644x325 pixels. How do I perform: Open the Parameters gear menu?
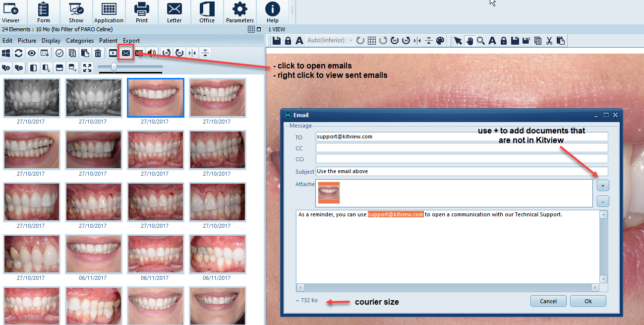240,12
